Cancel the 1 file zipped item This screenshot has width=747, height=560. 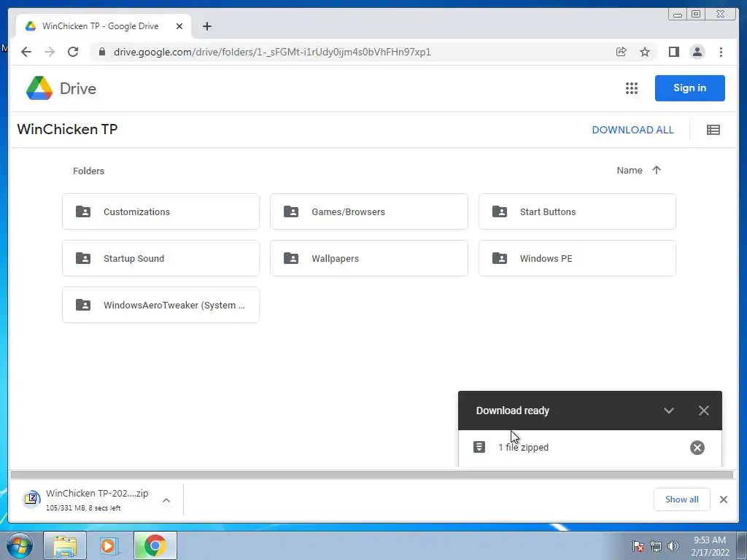click(x=697, y=448)
